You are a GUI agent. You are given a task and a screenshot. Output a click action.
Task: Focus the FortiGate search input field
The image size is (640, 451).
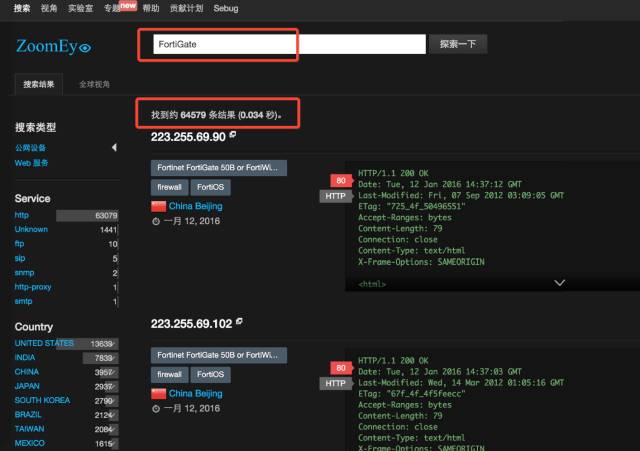pyautogui.click(x=289, y=44)
